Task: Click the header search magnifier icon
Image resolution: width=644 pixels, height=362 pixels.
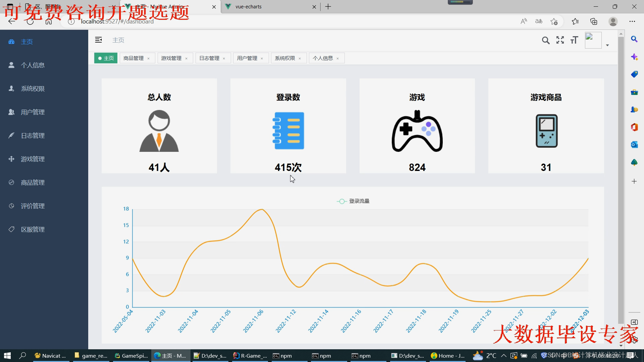Action: pos(546,41)
